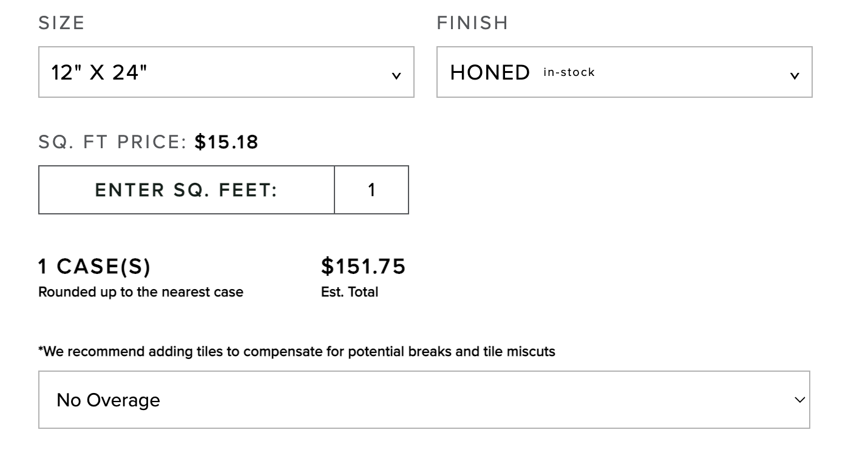Click the FINISH heading label

pyautogui.click(x=472, y=23)
